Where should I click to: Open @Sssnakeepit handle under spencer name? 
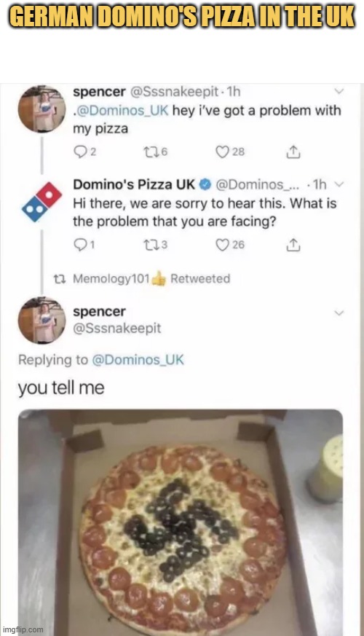116,328
